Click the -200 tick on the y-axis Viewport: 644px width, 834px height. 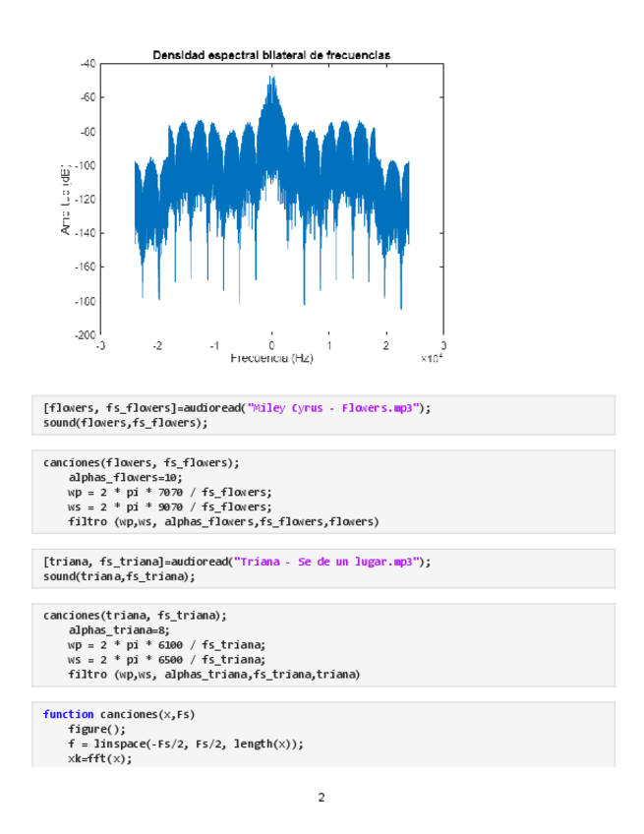[85, 334]
